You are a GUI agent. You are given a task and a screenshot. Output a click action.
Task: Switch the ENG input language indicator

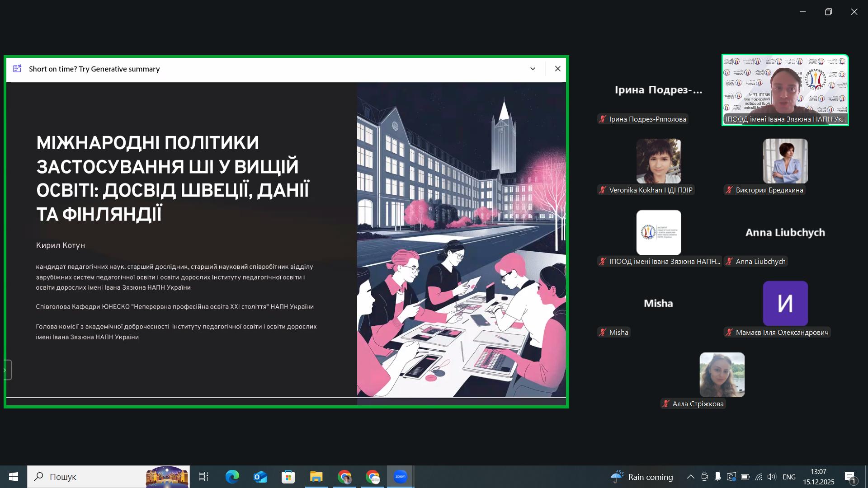coord(789,477)
